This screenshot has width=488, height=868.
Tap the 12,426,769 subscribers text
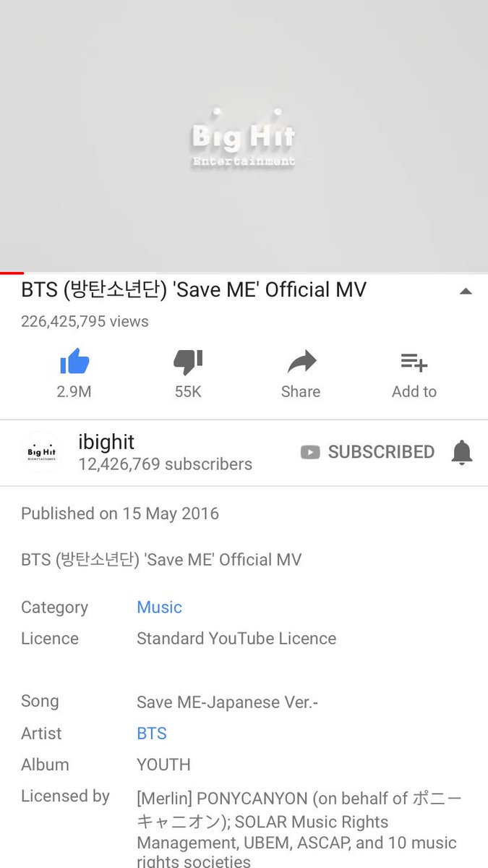tap(165, 464)
